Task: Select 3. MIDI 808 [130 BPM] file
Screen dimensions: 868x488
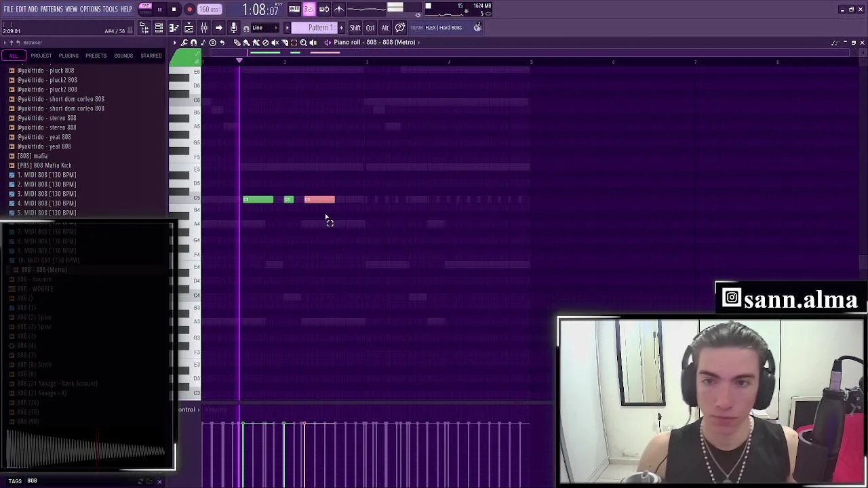Action: pyautogui.click(x=47, y=194)
